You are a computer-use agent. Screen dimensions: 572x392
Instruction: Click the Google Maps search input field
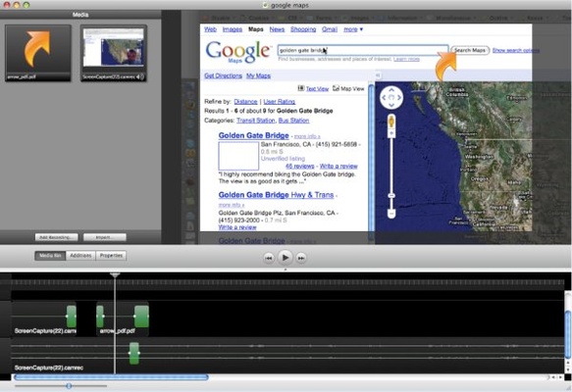(363, 50)
